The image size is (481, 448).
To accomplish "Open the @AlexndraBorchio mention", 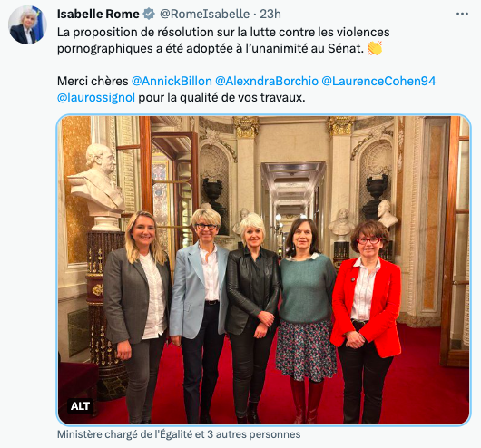I will pos(267,81).
